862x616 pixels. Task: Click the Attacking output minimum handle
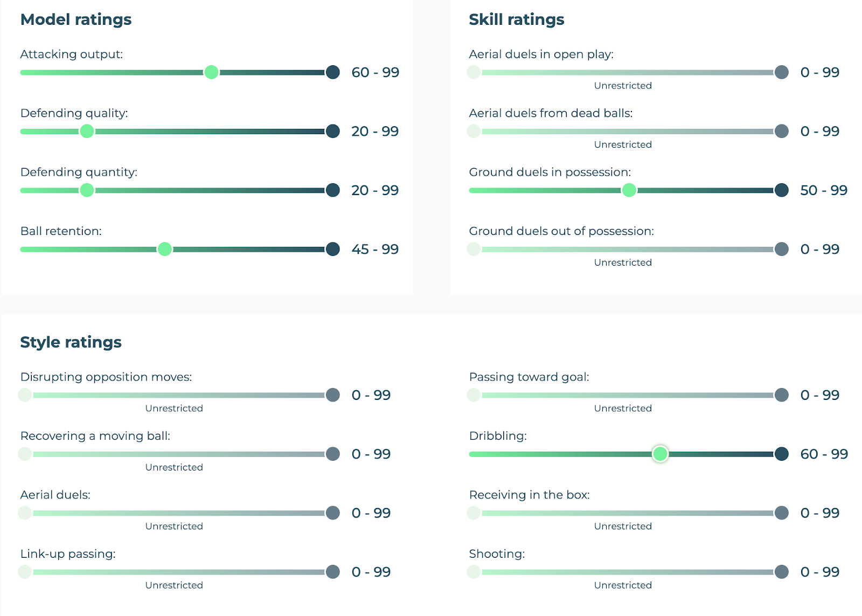211,72
